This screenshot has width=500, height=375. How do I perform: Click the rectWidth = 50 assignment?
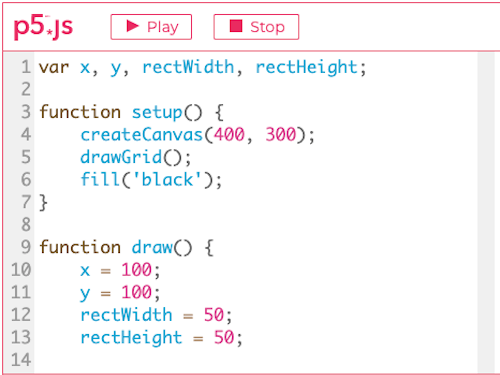(x=156, y=315)
